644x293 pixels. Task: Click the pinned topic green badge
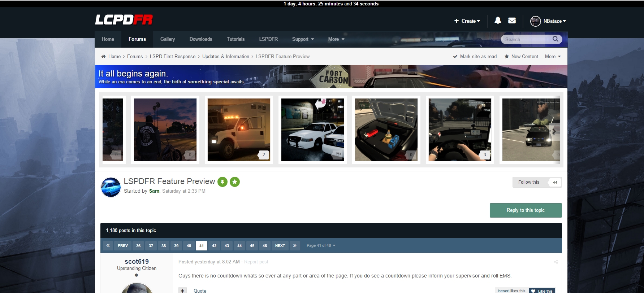point(222,182)
